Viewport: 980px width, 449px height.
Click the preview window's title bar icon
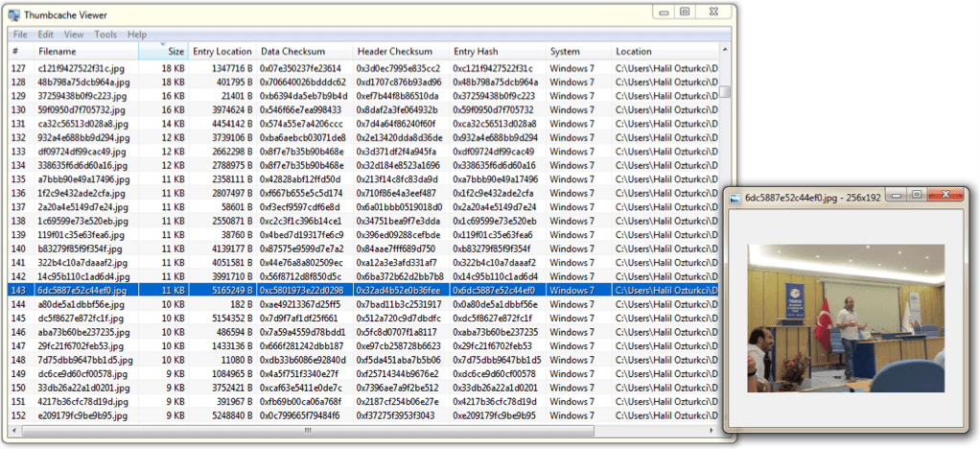pyautogui.click(x=735, y=196)
